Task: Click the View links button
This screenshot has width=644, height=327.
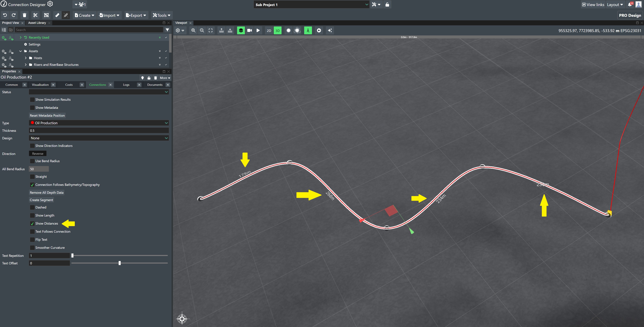Action: tap(593, 5)
